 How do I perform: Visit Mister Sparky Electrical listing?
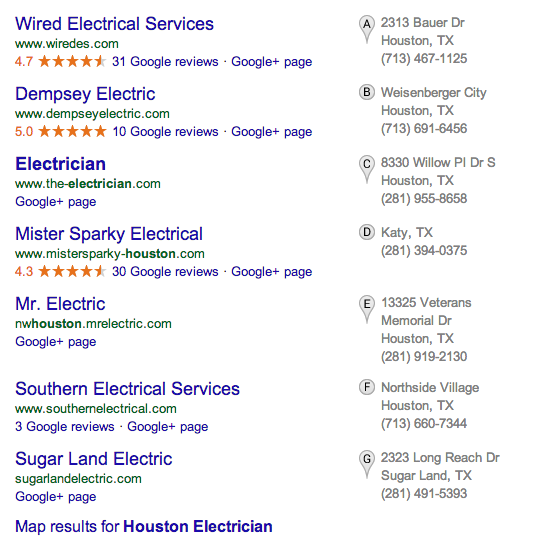(x=109, y=234)
